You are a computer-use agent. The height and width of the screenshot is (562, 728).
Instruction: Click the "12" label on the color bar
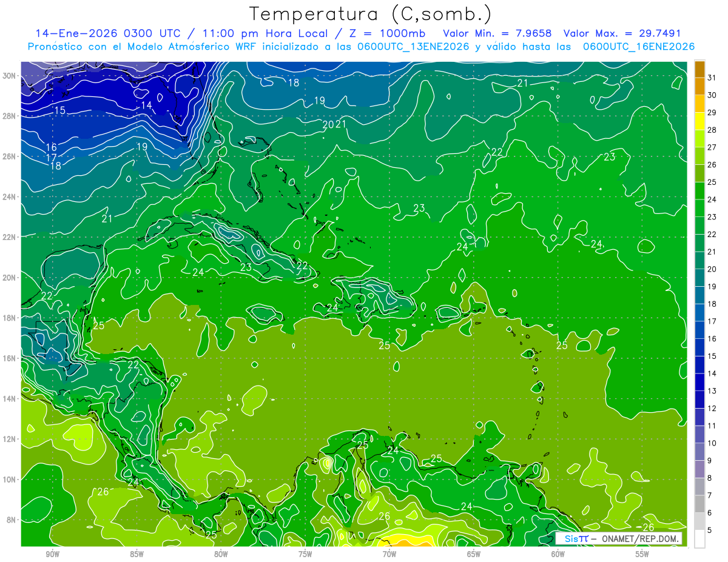coord(712,408)
